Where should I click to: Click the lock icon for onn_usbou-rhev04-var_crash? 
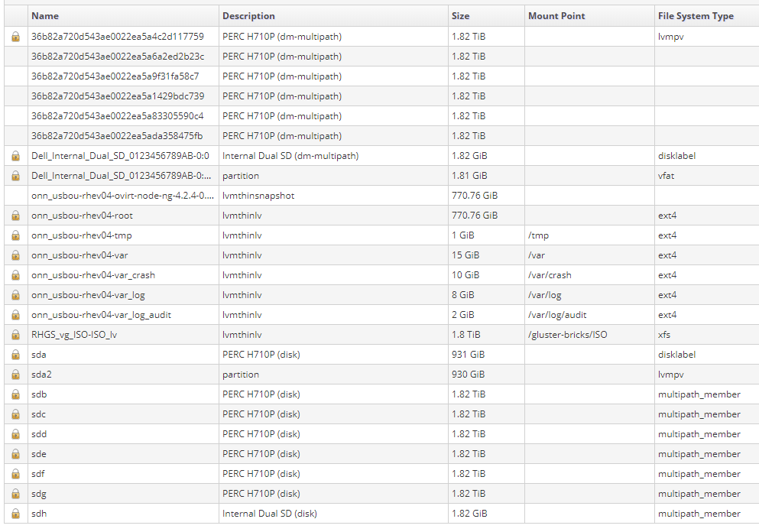click(15, 275)
